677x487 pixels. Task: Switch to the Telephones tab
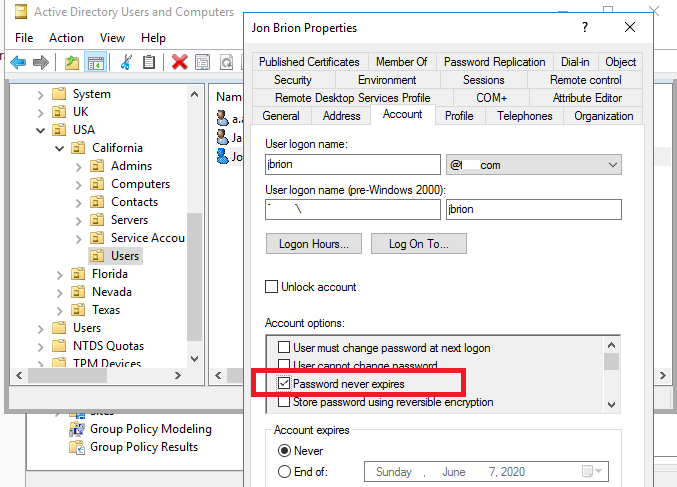525,116
